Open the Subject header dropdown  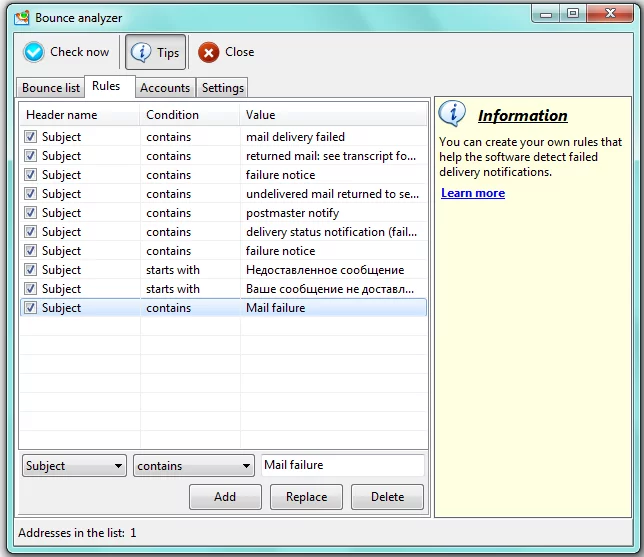(x=75, y=466)
